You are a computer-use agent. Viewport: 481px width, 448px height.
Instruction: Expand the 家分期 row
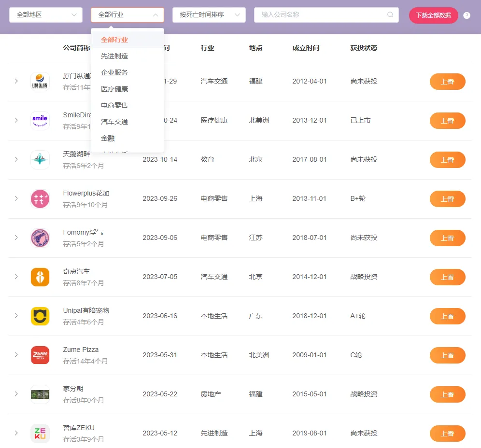tap(16, 394)
